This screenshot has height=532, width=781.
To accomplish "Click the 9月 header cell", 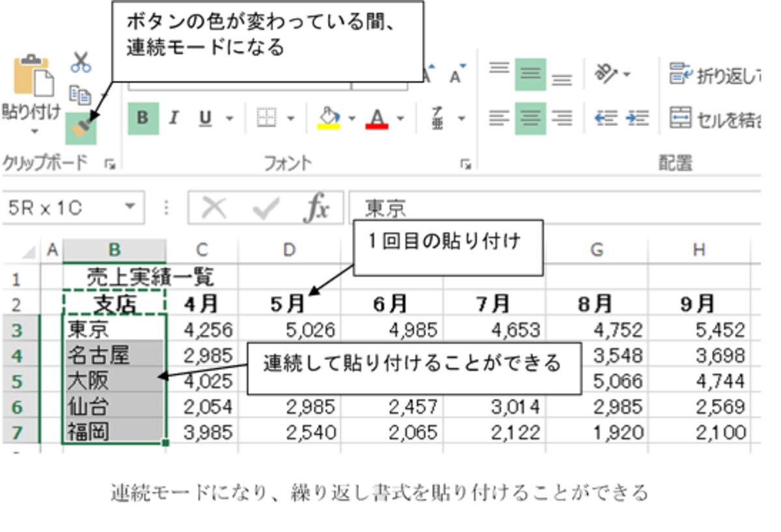I will point(699,304).
